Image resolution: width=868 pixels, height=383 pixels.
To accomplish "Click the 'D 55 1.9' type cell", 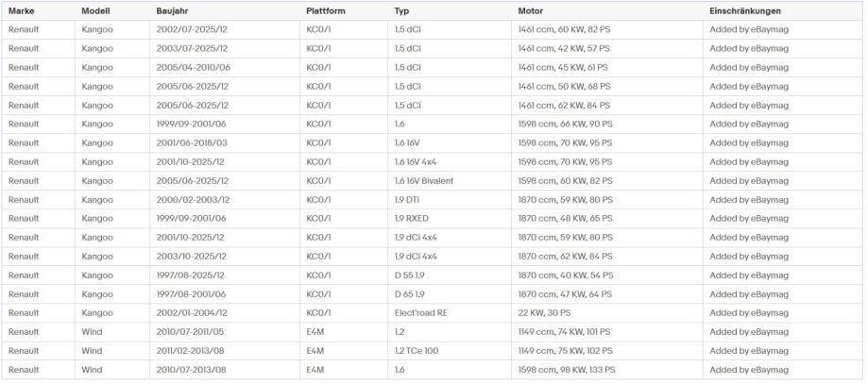I will coord(411,275).
